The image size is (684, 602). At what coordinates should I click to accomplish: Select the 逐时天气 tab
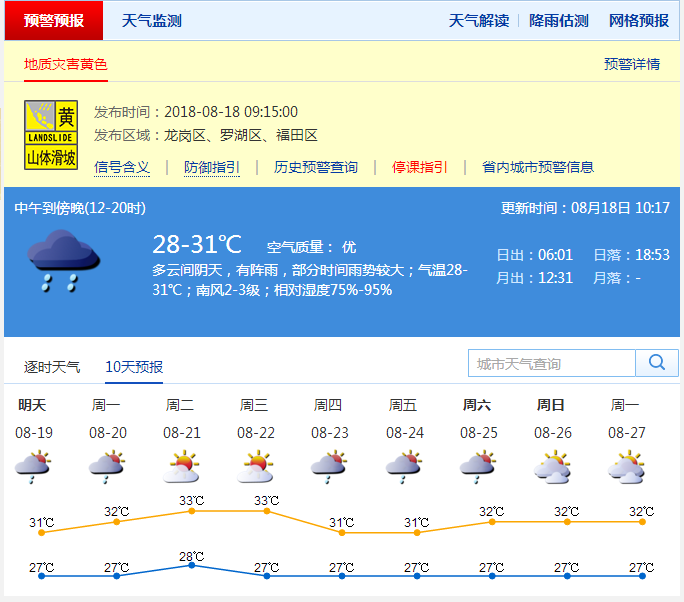(x=52, y=367)
